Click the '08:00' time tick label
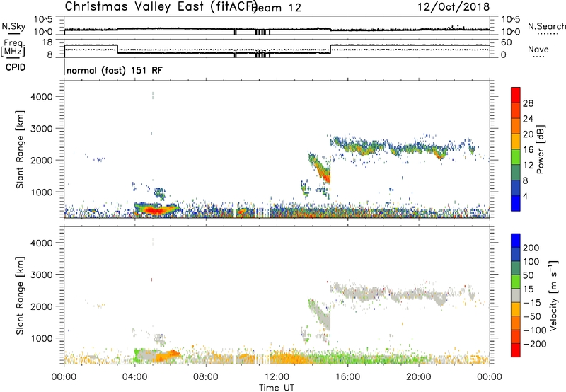The image size is (566, 392). pos(206,377)
